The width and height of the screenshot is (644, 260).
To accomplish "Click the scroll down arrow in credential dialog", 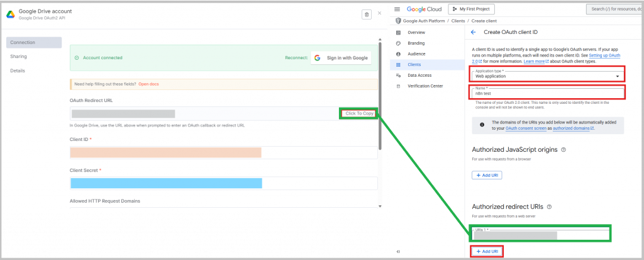I will pyautogui.click(x=380, y=206).
